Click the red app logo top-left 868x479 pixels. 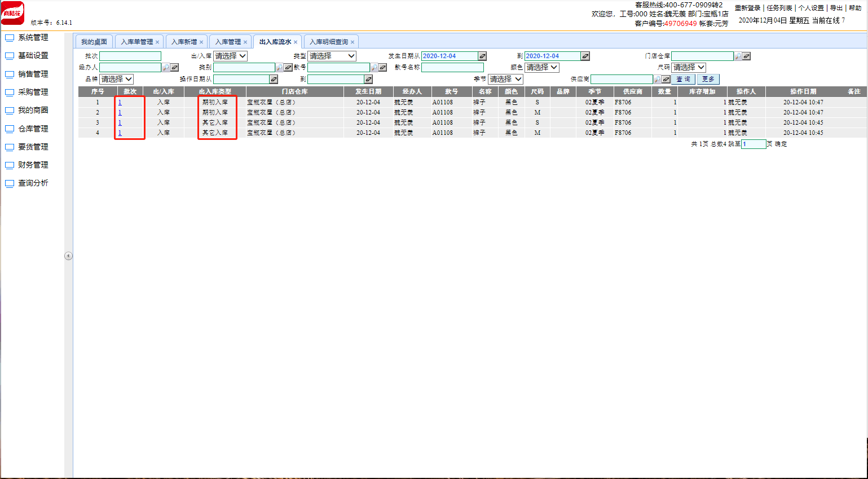pyautogui.click(x=12, y=13)
